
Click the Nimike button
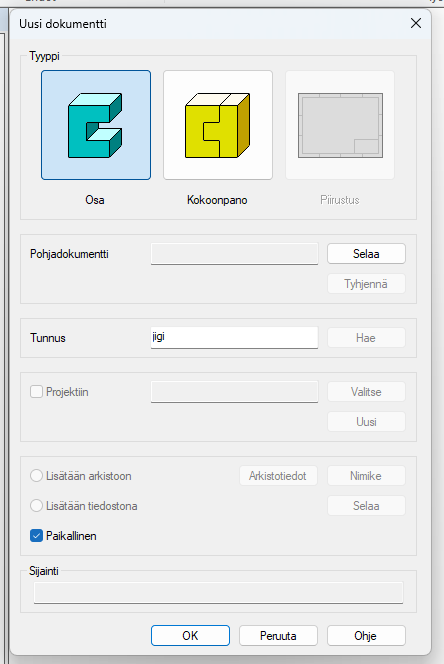coord(366,476)
